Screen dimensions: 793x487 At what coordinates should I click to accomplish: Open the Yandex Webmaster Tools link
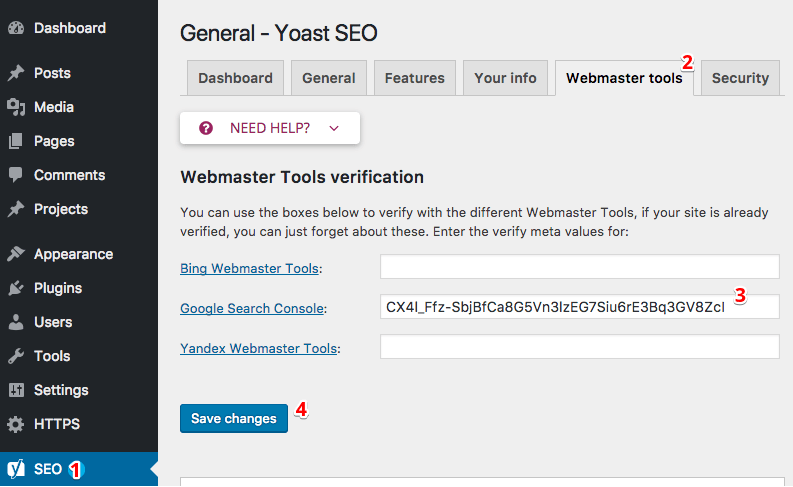point(257,348)
